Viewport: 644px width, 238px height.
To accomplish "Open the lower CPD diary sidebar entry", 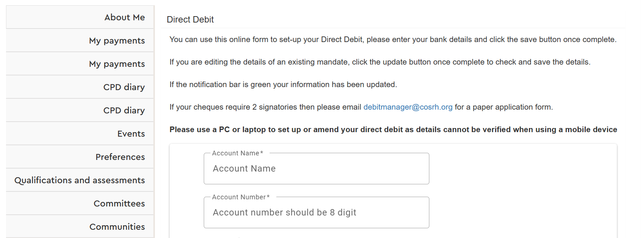I will [124, 110].
